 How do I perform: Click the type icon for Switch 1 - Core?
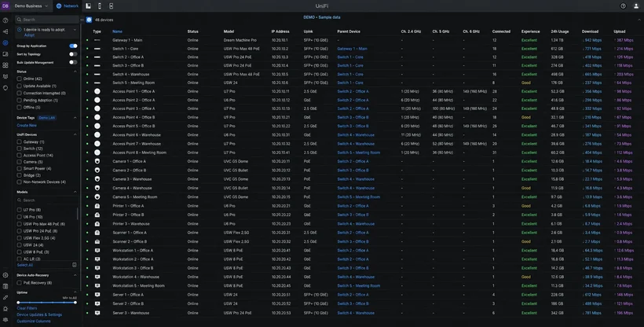coord(97,49)
